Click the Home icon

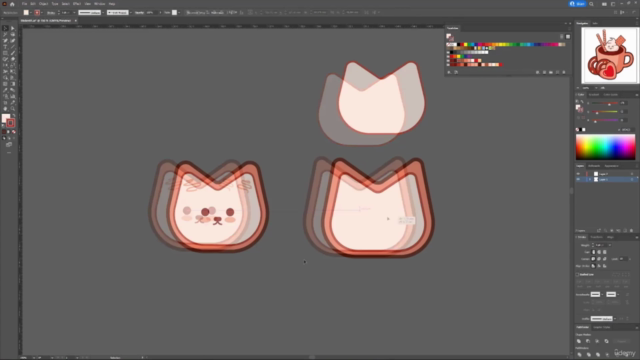[12, 4]
